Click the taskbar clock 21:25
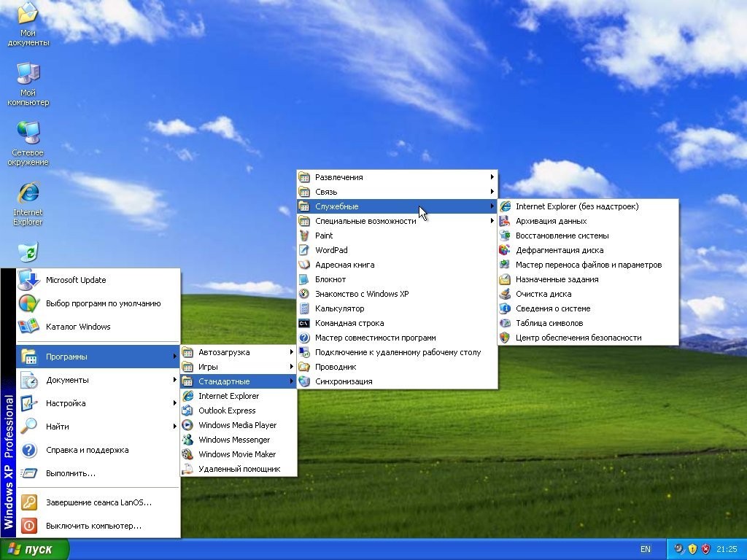Viewport: 747px width, 560px height. (x=727, y=549)
